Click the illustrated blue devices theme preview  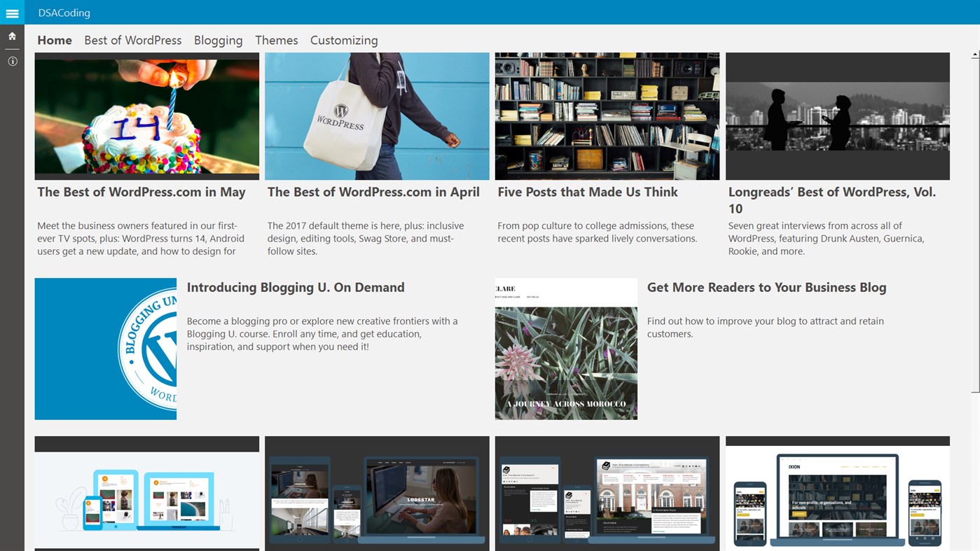[147, 494]
